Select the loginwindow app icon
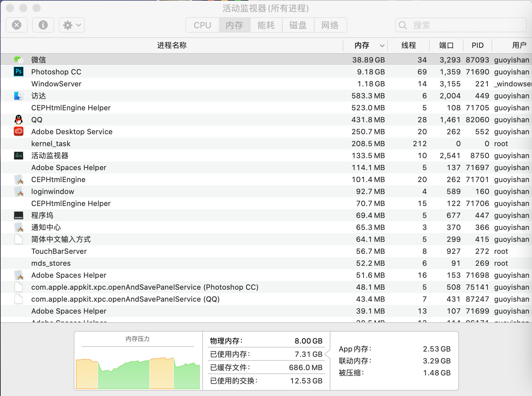 tap(19, 192)
